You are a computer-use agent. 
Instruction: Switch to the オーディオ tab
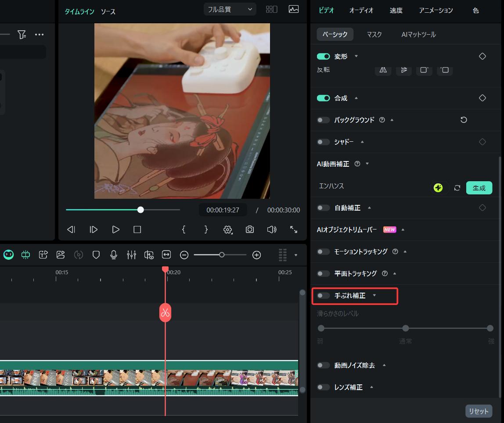(x=362, y=11)
